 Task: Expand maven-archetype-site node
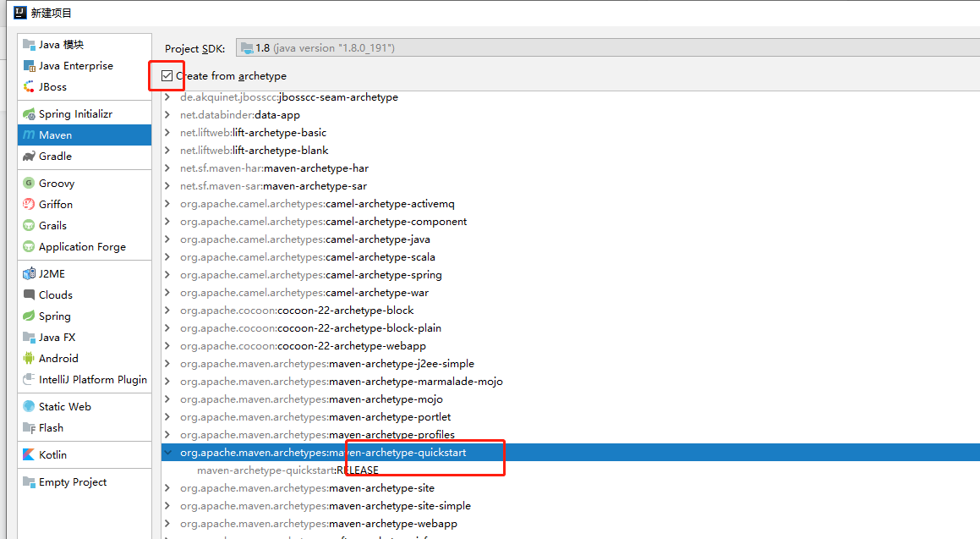click(167, 487)
